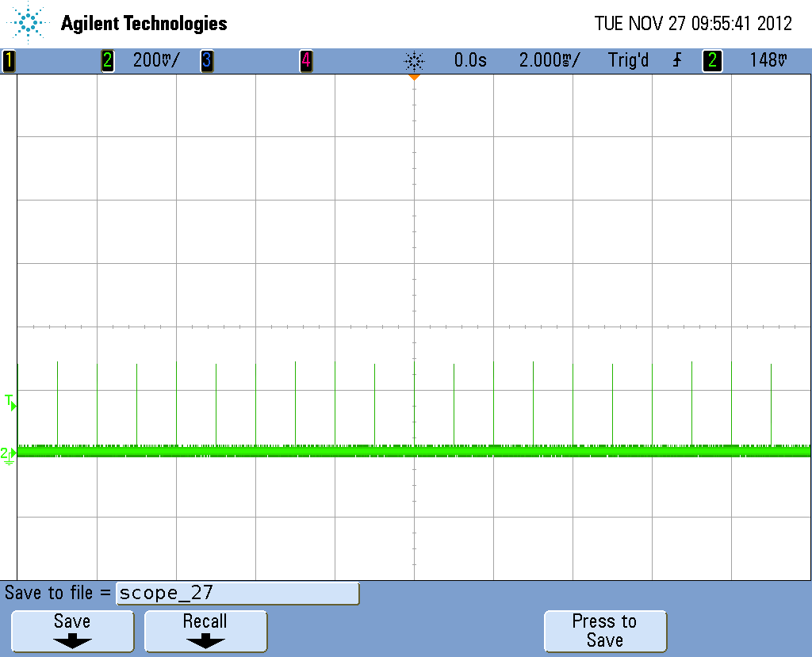This screenshot has height=657, width=812.
Task: Click the orange trigger position marker
Action: tap(414, 77)
